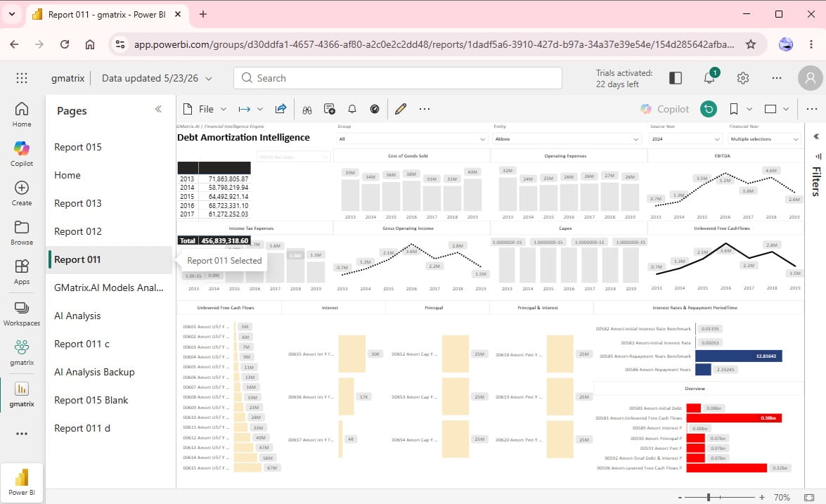Open the Group slicer dropdown

click(x=412, y=139)
